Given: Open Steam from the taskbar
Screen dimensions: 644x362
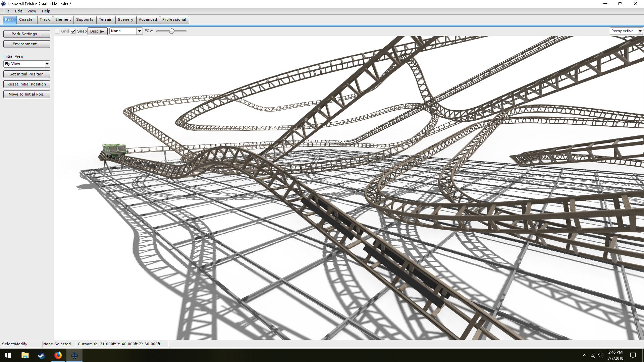Looking at the screenshot, I should (x=41, y=355).
